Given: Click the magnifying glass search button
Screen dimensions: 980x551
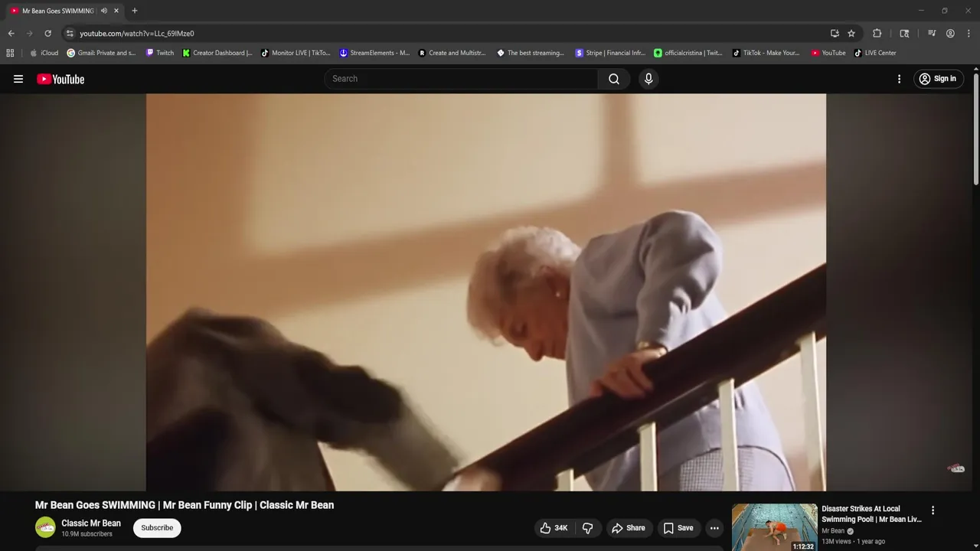Looking at the screenshot, I should click(614, 79).
